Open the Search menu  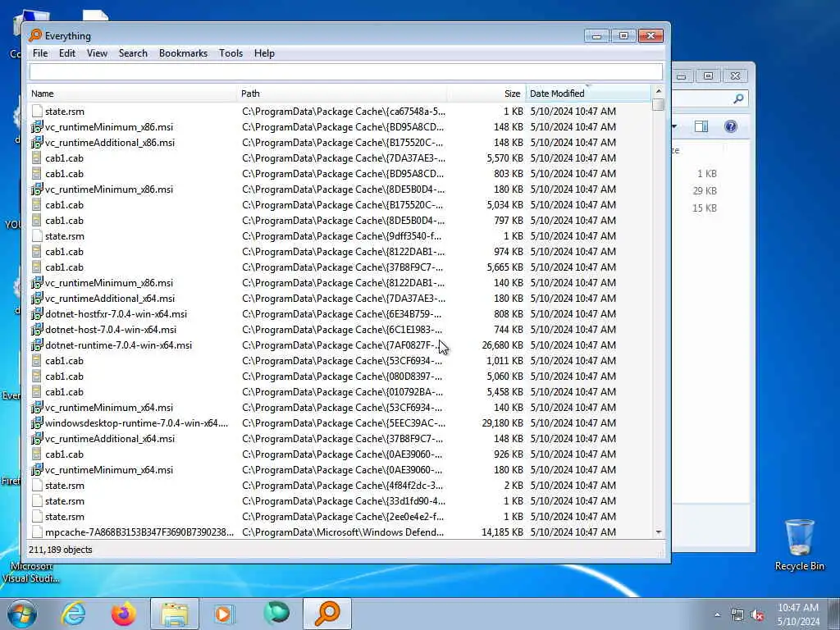(x=133, y=53)
